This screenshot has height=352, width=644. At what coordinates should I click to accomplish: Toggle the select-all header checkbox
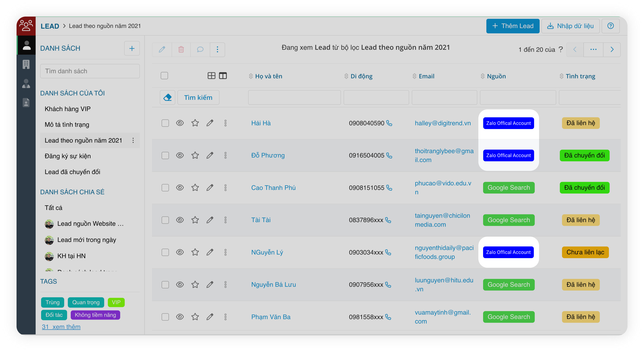164,76
